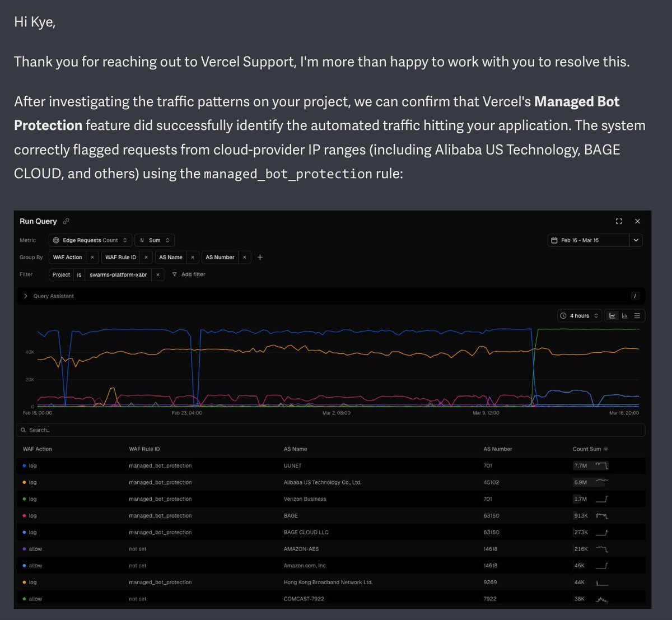Select the Alibaba US Technology Co., Ltd. row
Screen dimensions: 672x620
(x=330, y=483)
